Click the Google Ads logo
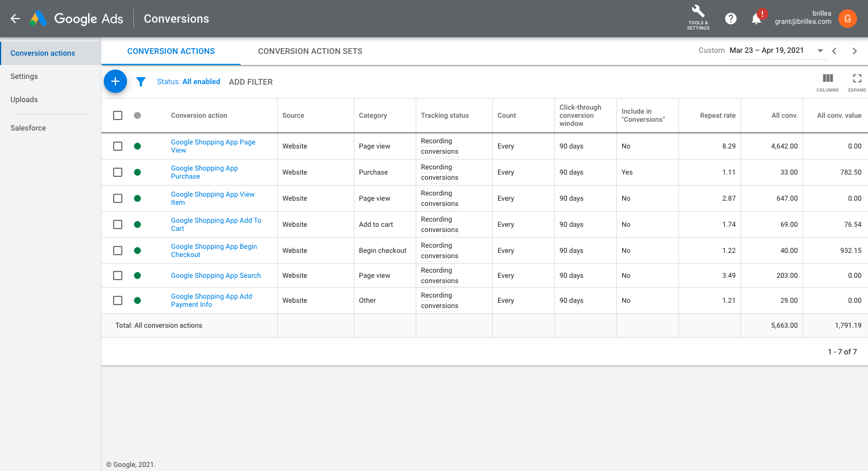 pos(77,19)
